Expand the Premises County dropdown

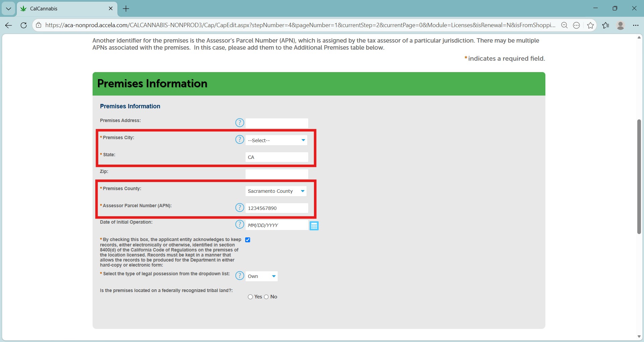(276, 191)
